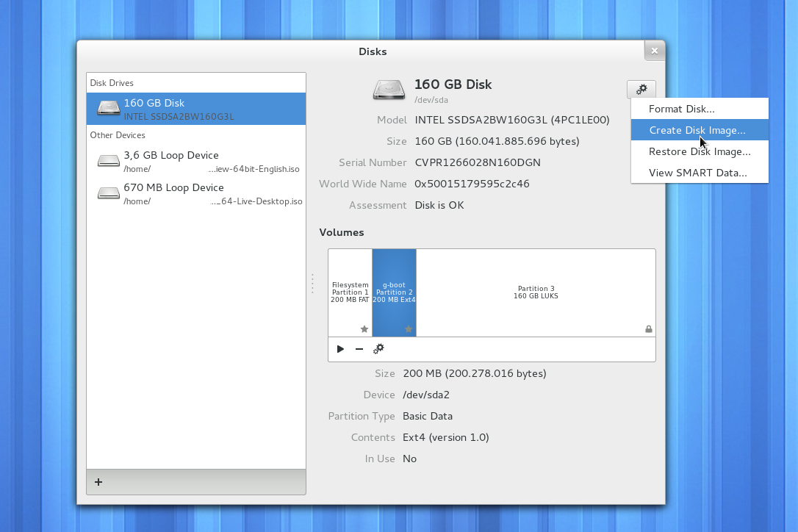Choose Format Disk... from menu
The width and height of the screenshot is (798, 532).
click(x=700, y=109)
